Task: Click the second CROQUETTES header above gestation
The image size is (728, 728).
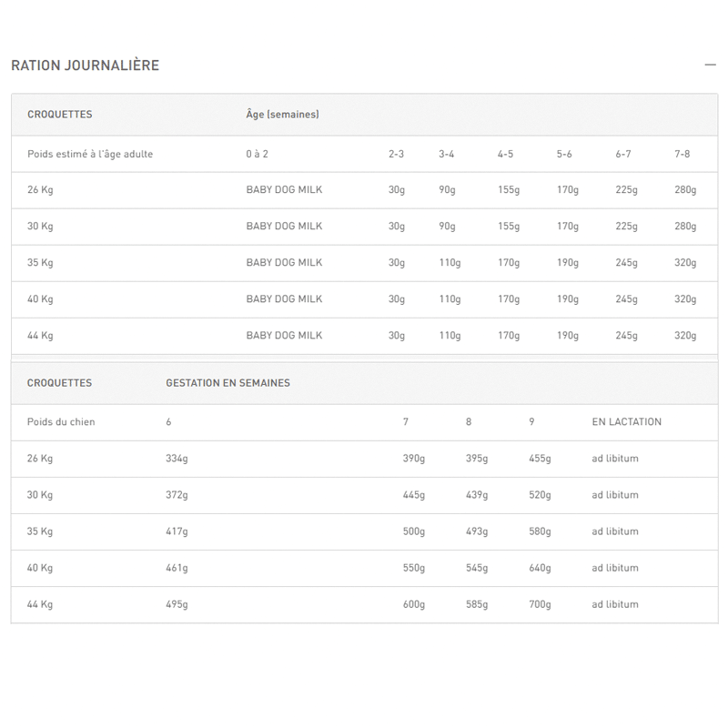Action: point(59,383)
